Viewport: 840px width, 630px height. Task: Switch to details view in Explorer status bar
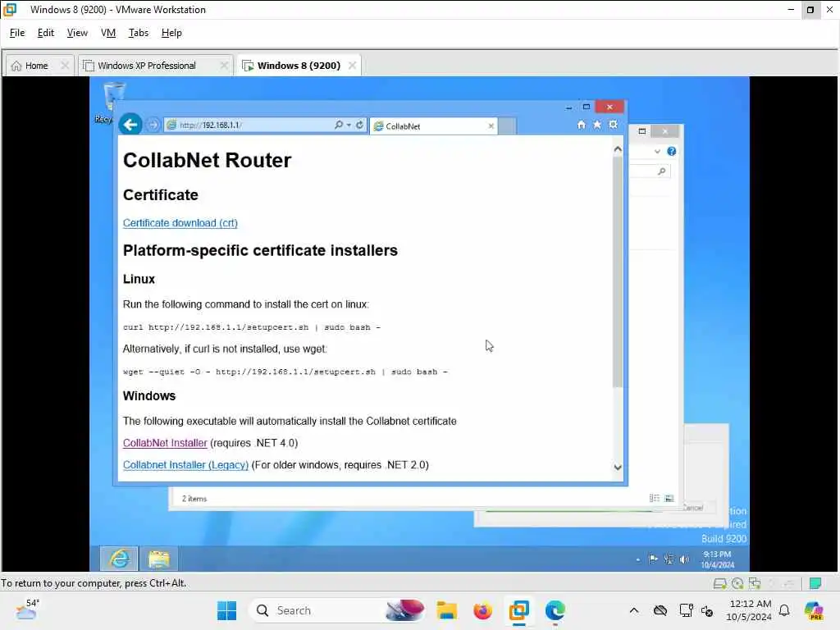654,498
